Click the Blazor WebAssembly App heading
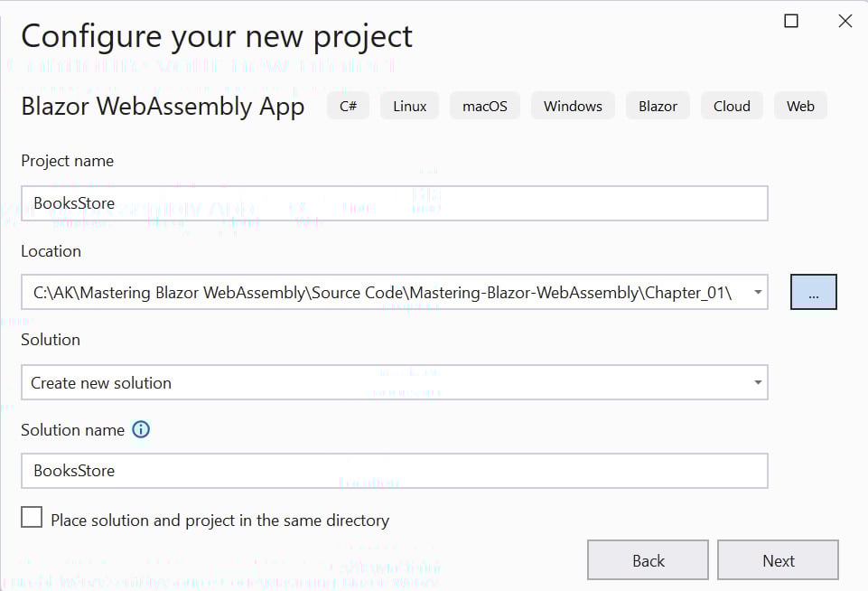Viewport: 868px width, 591px height. coord(163,107)
